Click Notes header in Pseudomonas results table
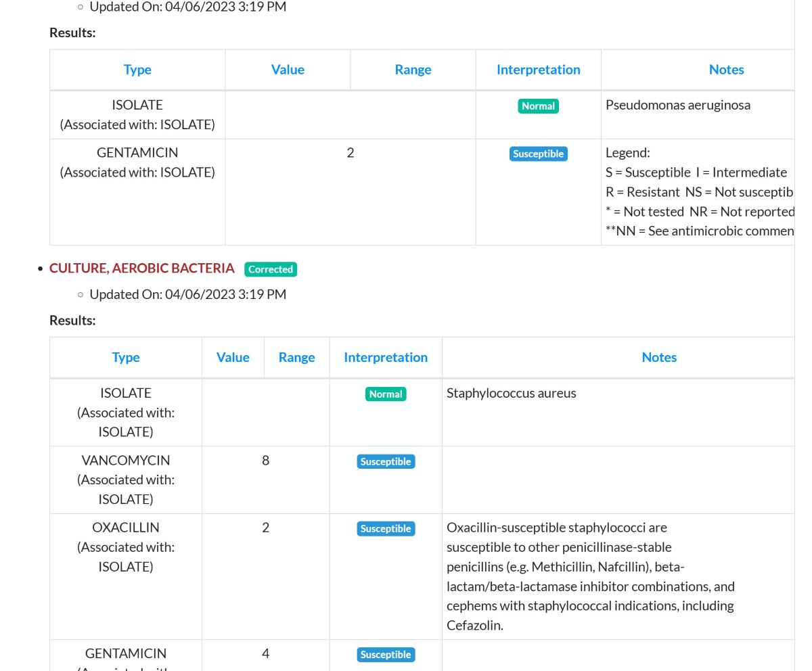 726,70
